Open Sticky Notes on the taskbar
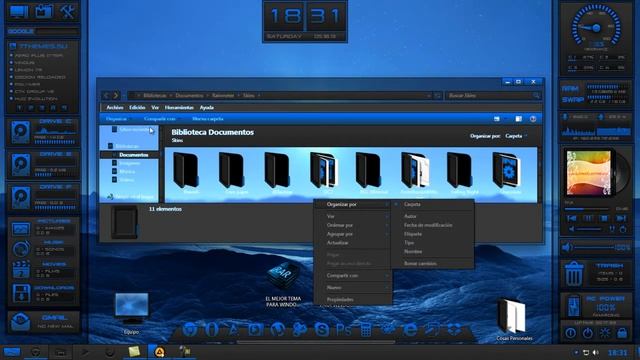The height and width of the screenshot is (360, 640). pos(134,351)
